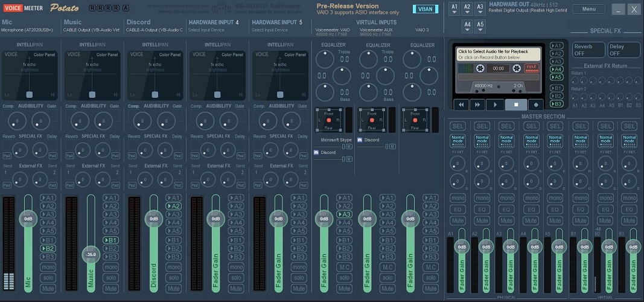Open the A1 hardware out dropdown
The image size is (644, 302).
pos(454,8)
